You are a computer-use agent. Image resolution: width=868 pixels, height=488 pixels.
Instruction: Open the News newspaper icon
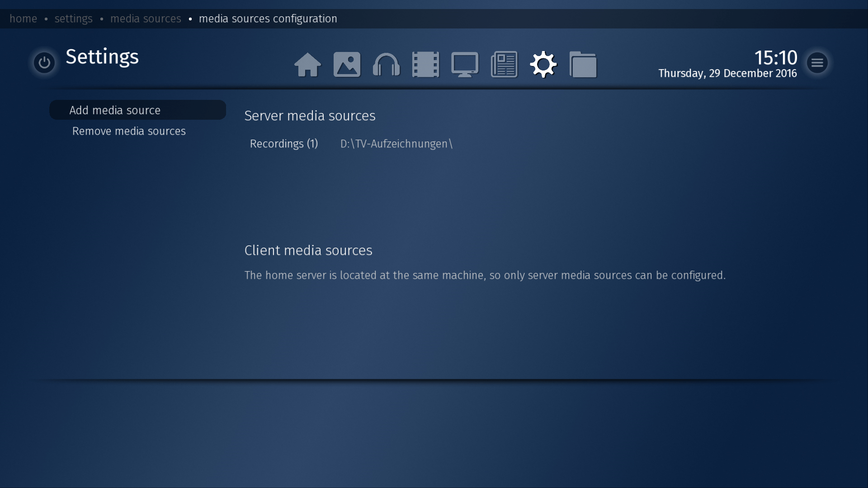click(504, 65)
